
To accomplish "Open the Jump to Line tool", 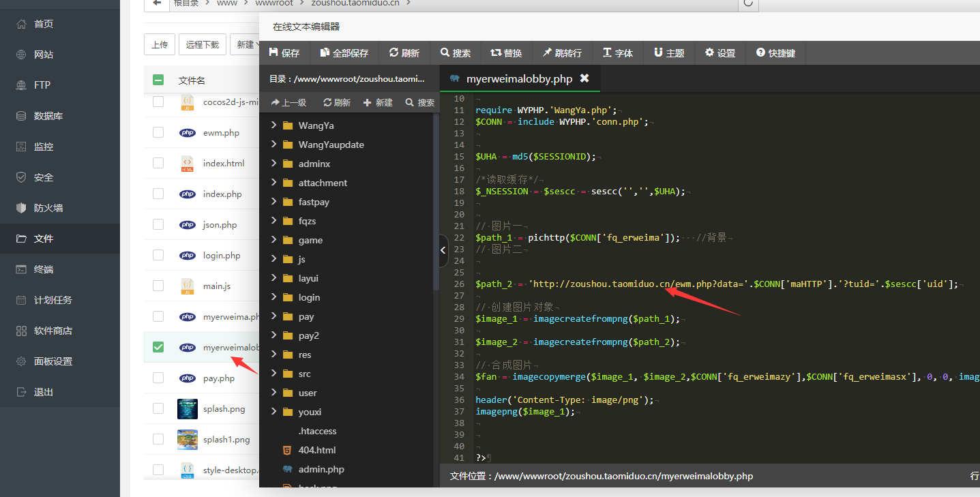I will coord(562,52).
